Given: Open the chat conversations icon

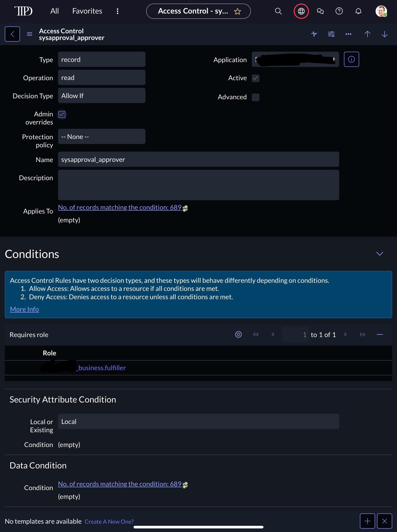Looking at the screenshot, I should point(320,11).
